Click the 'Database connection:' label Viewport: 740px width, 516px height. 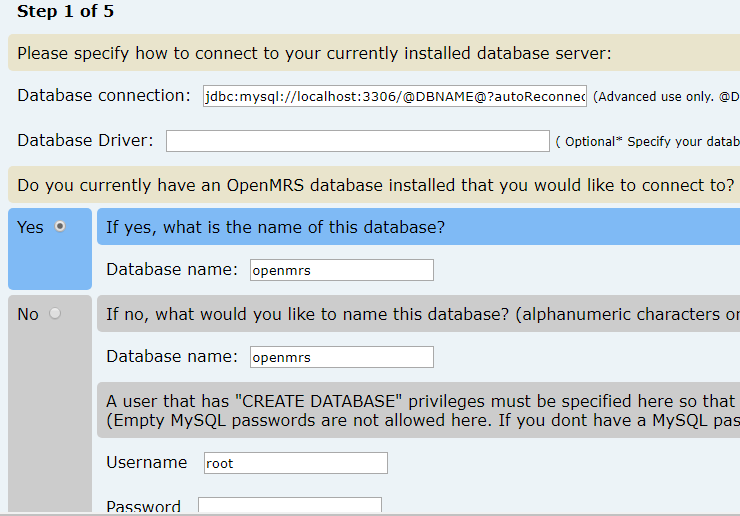tap(104, 96)
